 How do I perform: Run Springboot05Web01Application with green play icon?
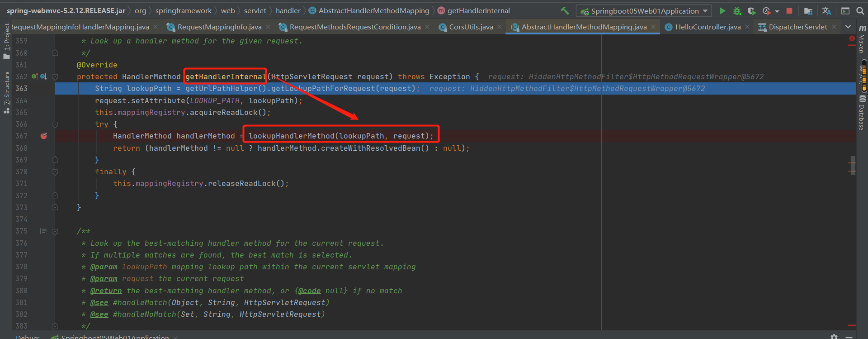(722, 11)
